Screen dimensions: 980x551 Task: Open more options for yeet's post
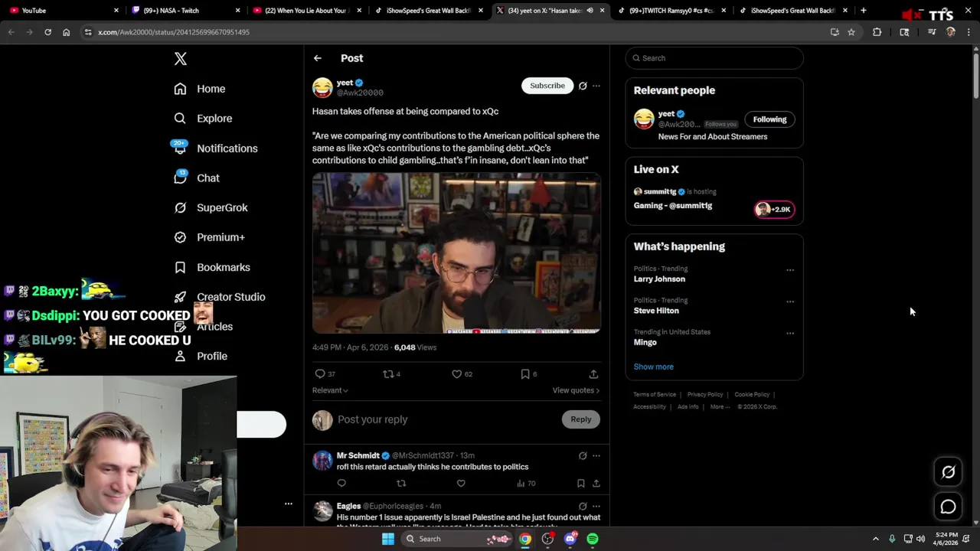[x=596, y=86]
